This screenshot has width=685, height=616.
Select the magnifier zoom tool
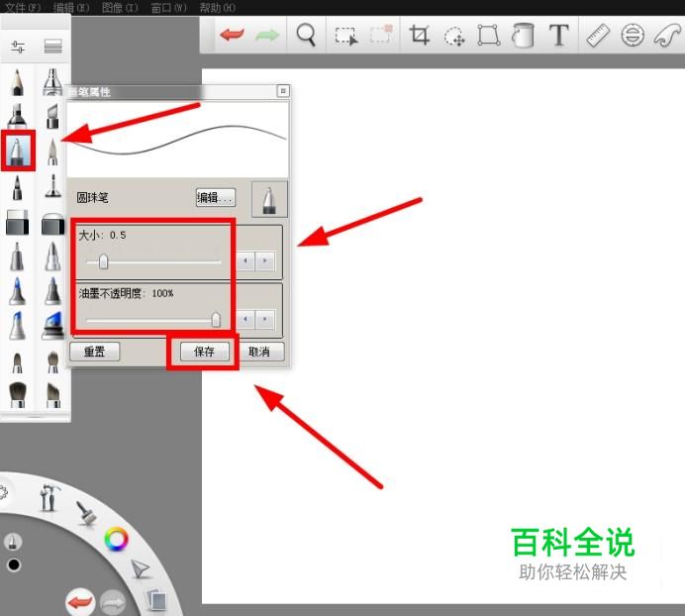(x=306, y=34)
